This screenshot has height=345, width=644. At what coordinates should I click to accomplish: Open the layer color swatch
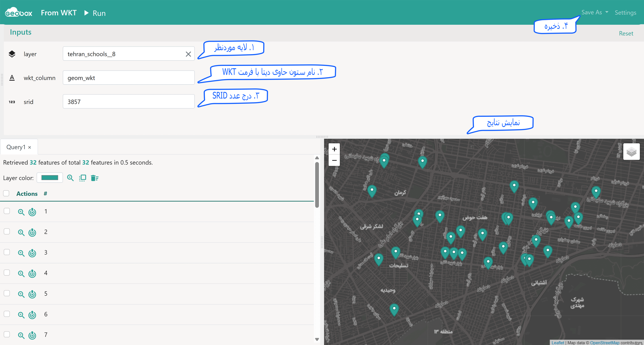click(x=50, y=178)
